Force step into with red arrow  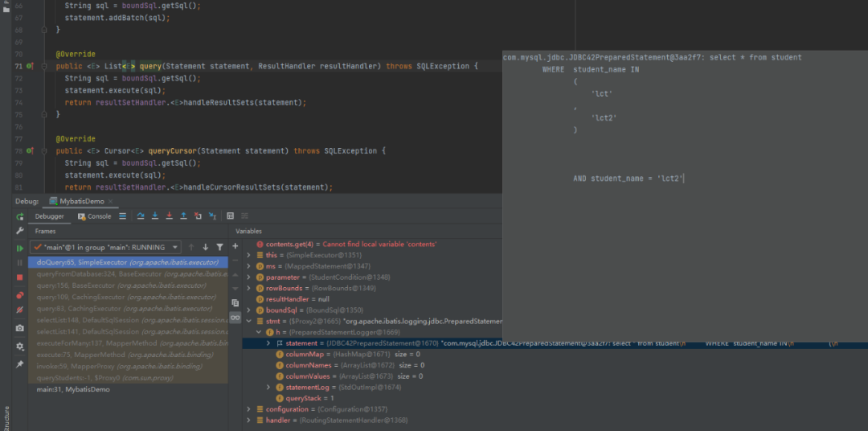click(x=170, y=216)
